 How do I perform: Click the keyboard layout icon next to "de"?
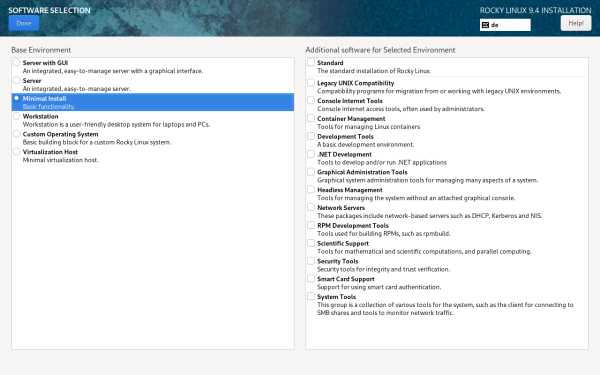click(485, 25)
